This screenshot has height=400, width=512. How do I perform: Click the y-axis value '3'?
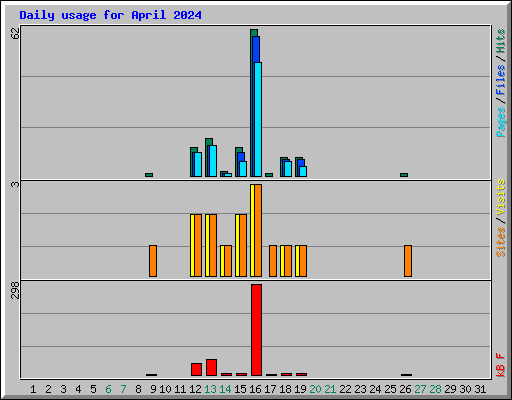16,184
